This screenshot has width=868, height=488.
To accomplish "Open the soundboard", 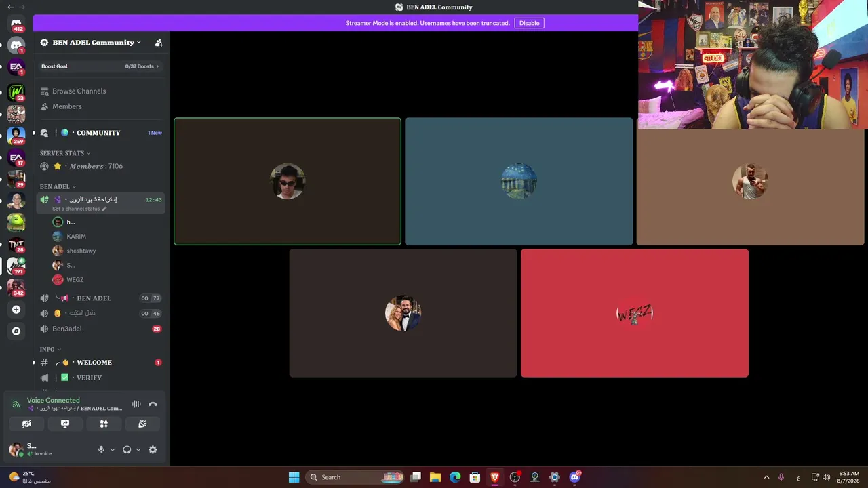I will [142, 424].
